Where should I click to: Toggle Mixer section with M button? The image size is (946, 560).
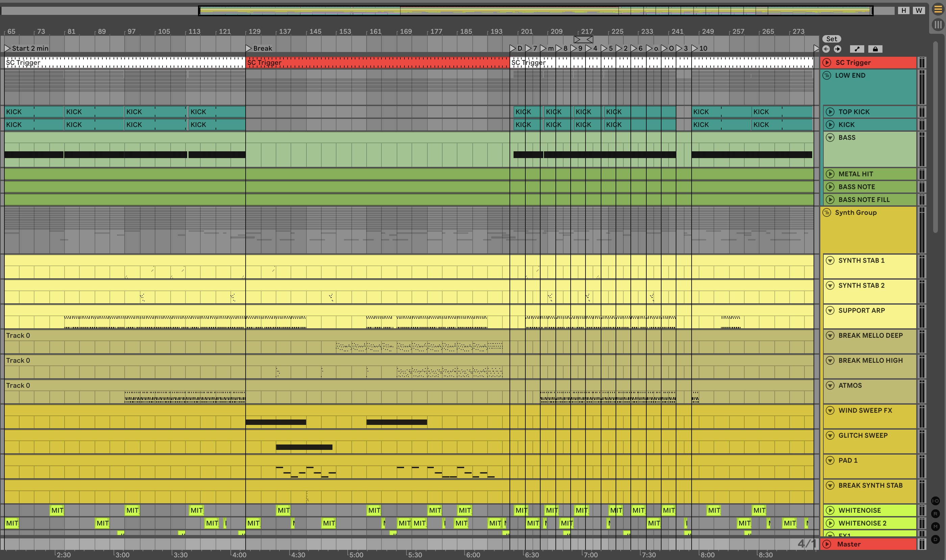tap(935, 527)
